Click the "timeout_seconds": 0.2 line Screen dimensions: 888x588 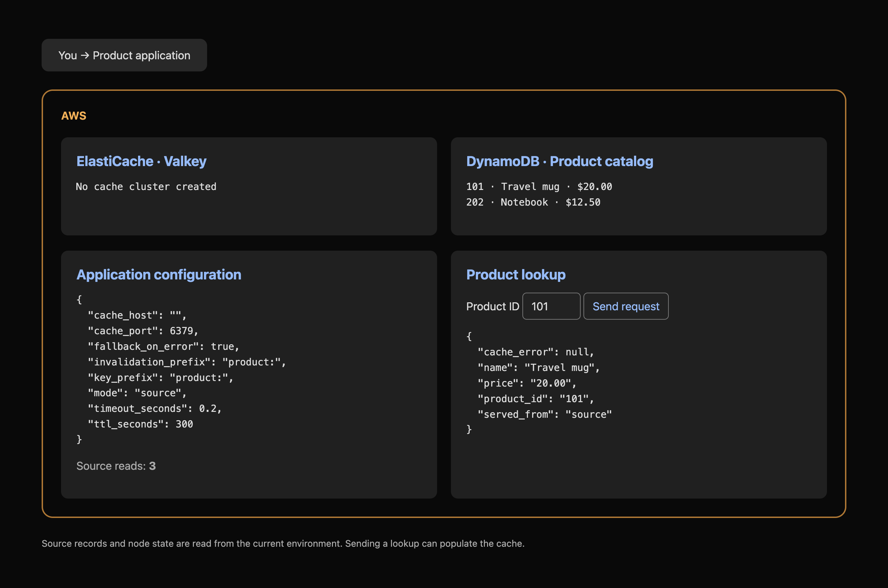coord(155,408)
